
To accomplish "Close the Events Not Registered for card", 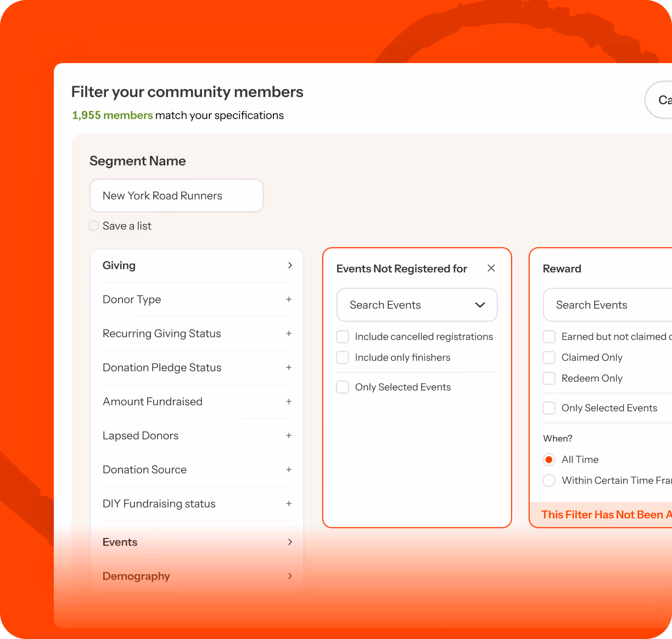I will pyautogui.click(x=491, y=268).
